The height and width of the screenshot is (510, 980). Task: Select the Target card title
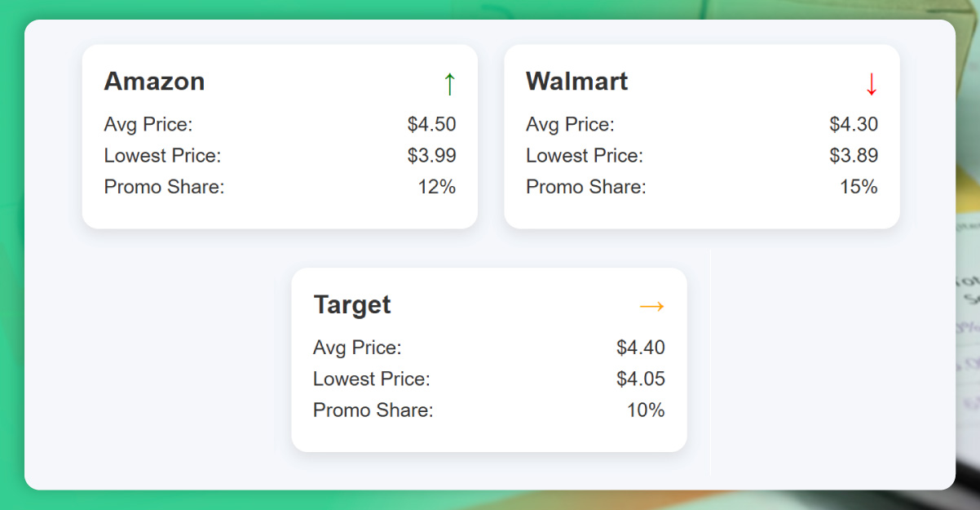point(352,304)
